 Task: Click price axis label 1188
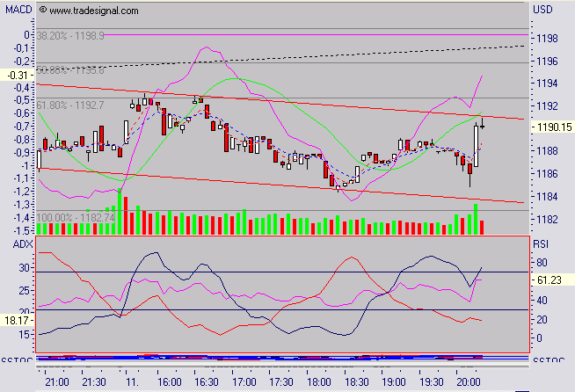547,150
